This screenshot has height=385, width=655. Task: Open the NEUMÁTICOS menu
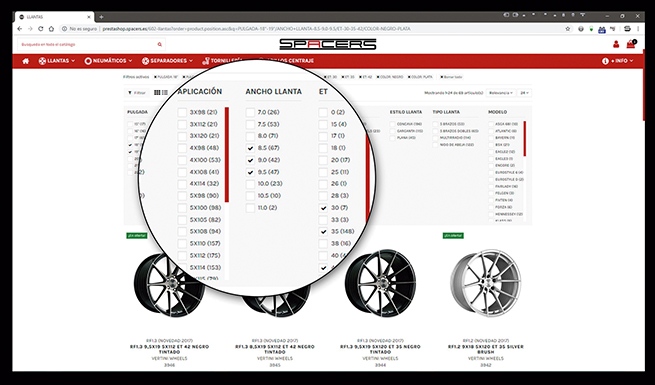(108, 61)
